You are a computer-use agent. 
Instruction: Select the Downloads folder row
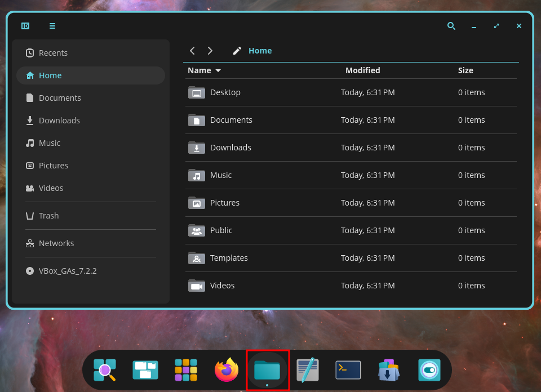(231, 147)
